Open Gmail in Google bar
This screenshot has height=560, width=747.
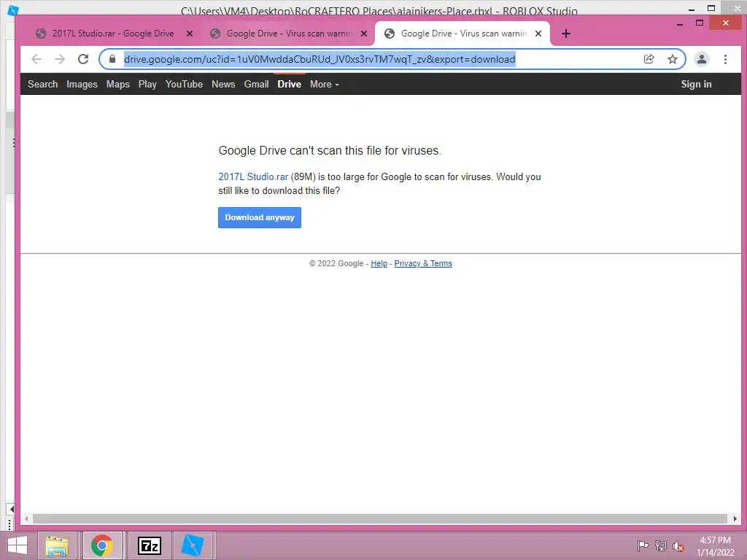[256, 85]
